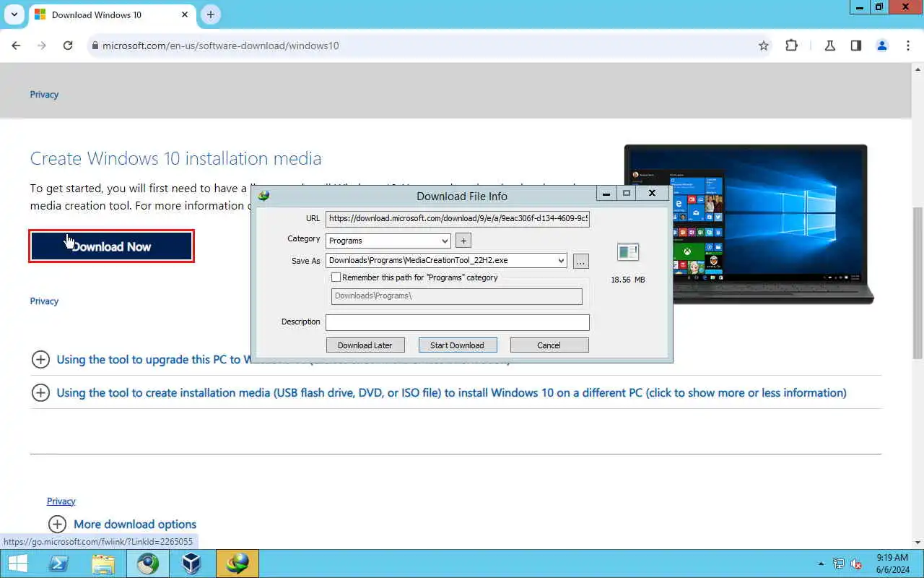Screen dimensions: 924x578
Task: Open the Chrome extensions puzzle icon
Action: (x=791, y=46)
